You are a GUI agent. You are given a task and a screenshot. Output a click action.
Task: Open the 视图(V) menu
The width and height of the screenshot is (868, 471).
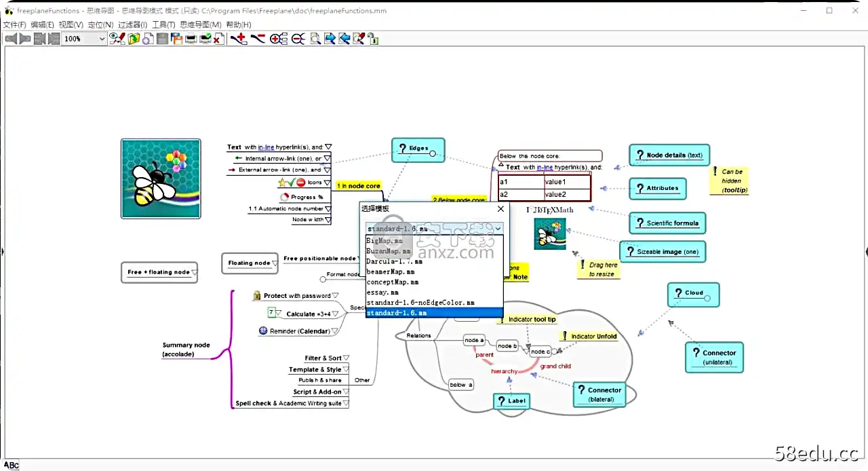tap(71, 24)
